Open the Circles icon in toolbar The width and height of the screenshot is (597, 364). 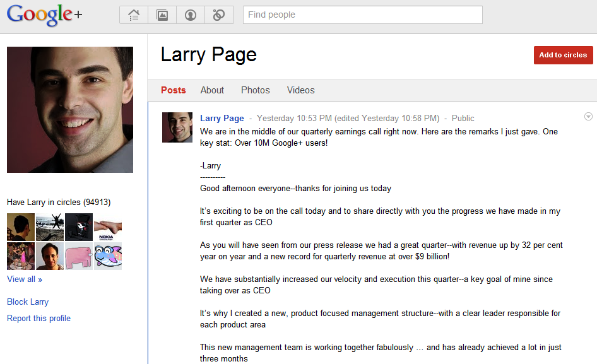coord(219,15)
